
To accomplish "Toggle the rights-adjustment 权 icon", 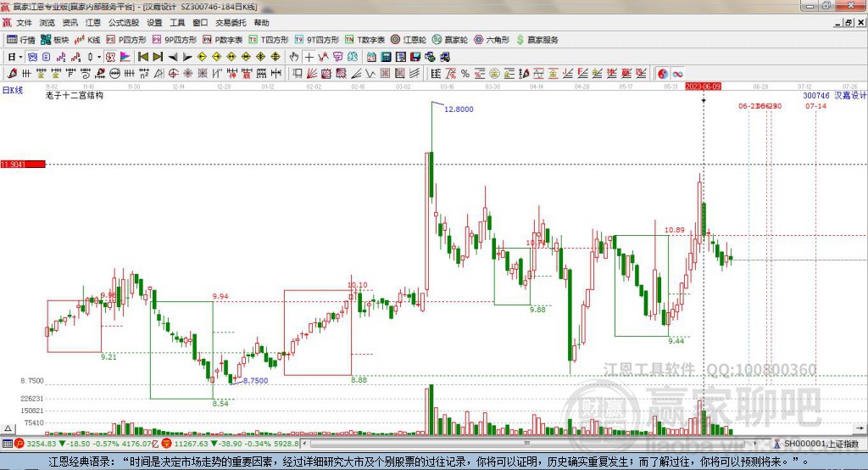I will pyautogui.click(x=110, y=57).
